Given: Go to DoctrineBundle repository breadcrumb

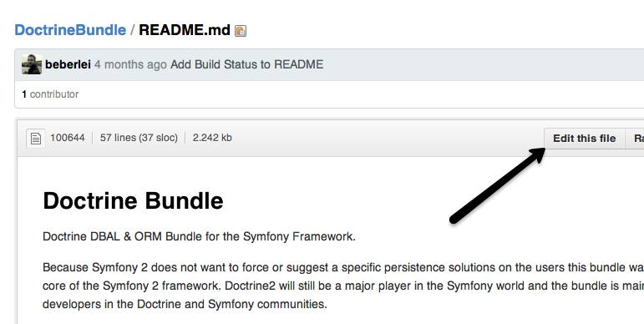Looking at the screenshot, I should (70, 30).
